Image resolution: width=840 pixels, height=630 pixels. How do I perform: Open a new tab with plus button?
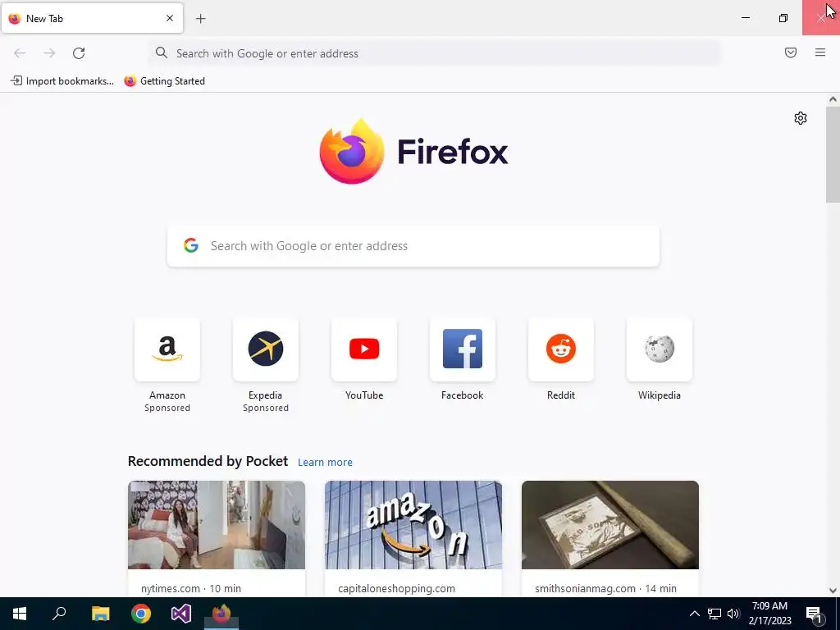coord(201,19)
